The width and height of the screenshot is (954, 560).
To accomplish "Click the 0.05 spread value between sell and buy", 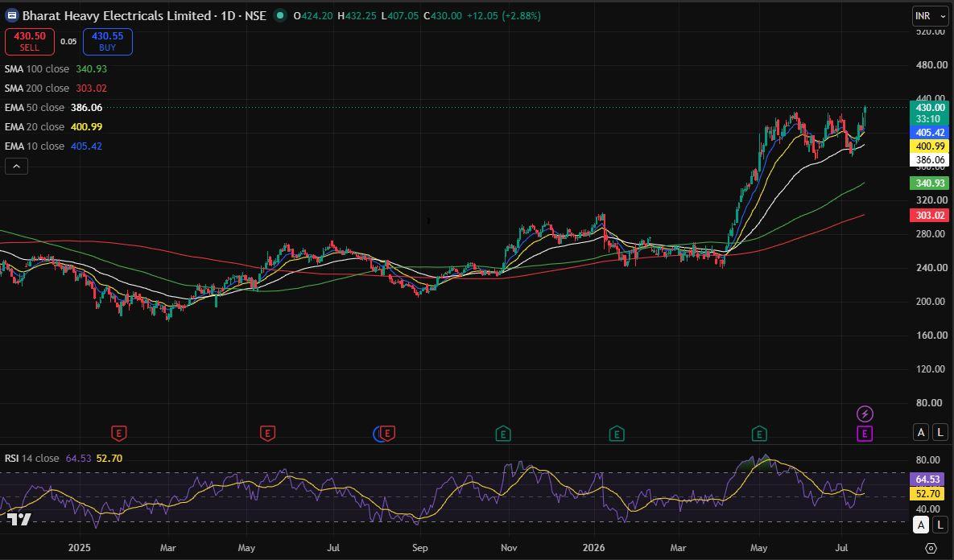I will pos(68,42).
